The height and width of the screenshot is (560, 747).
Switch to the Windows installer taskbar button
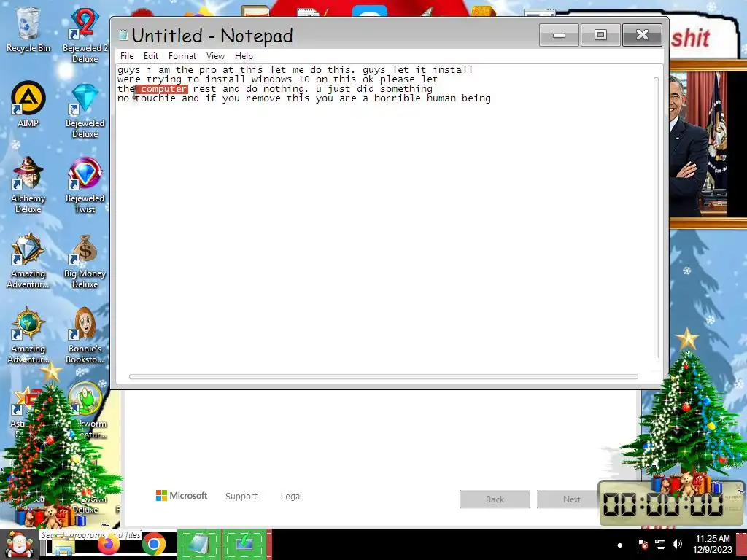click(x=244, y=544)
